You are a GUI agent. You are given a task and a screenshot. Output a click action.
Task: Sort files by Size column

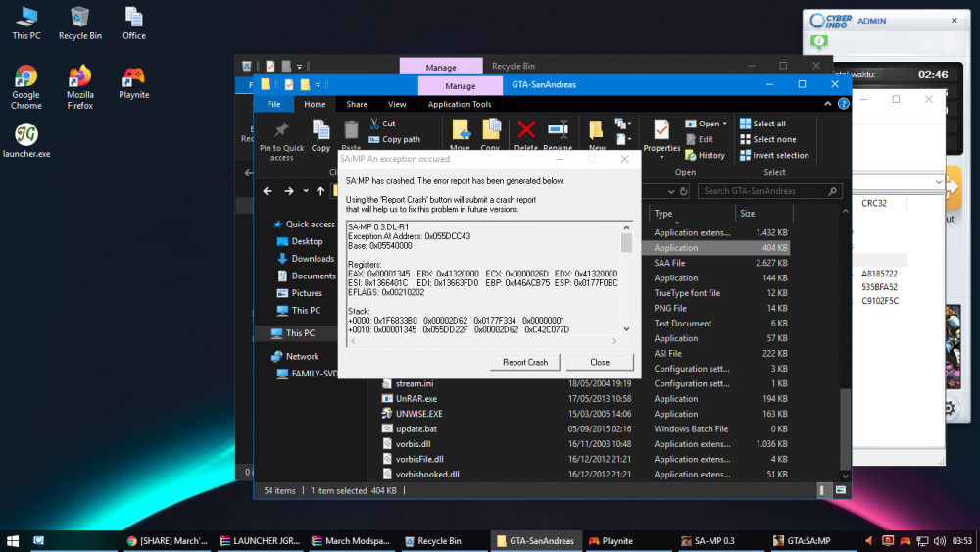point(763,213)
